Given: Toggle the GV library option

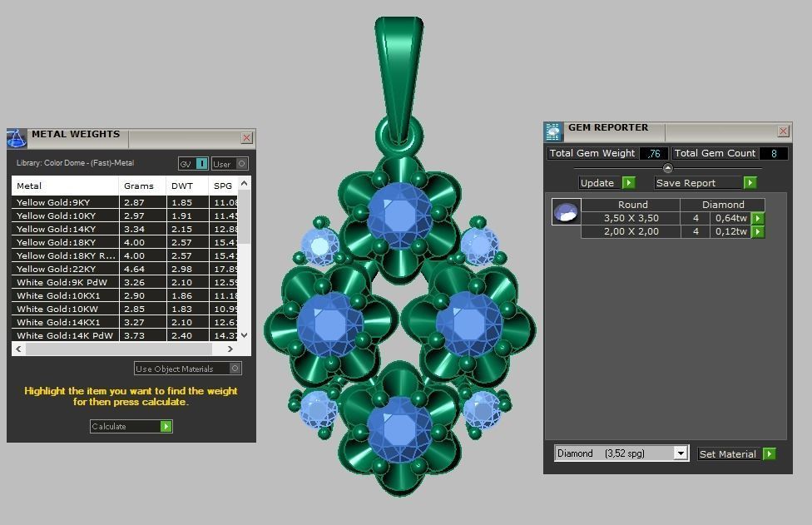Looking at the screenshot, I should [193, 164].
